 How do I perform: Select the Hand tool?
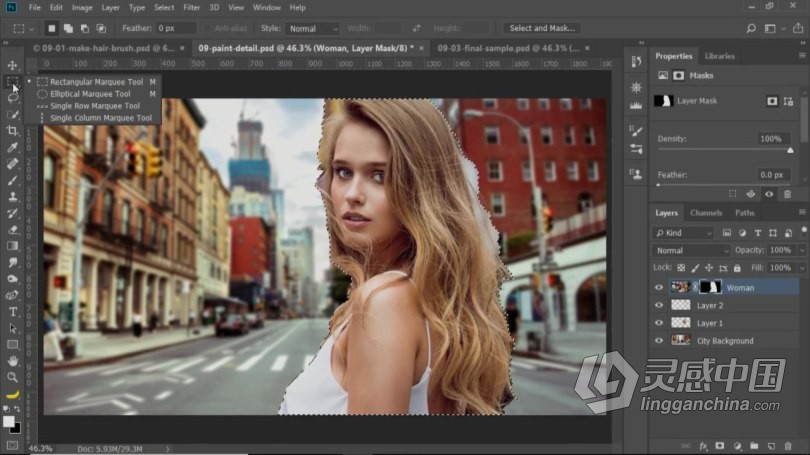(12, 361)
